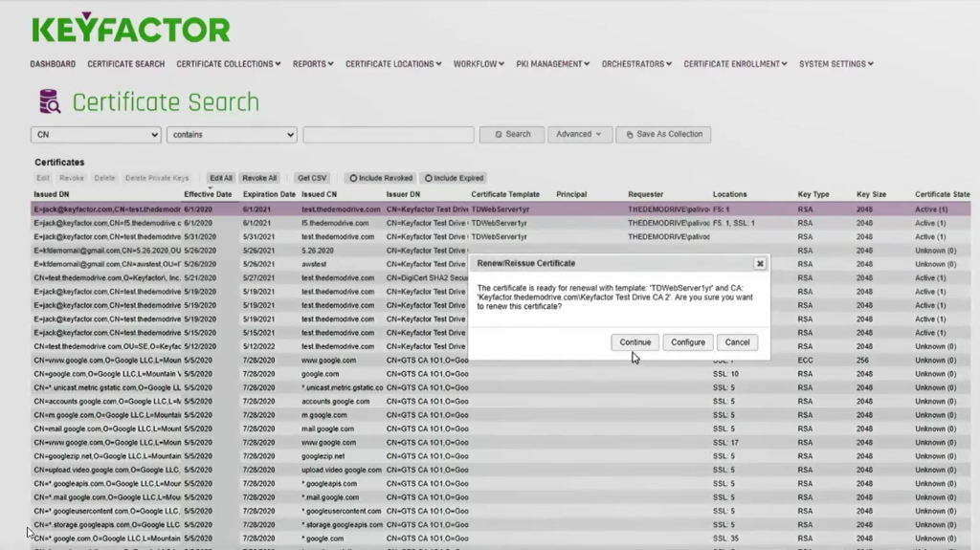Click Save As Collection button
980x550 pixels.
coord(663,135)
